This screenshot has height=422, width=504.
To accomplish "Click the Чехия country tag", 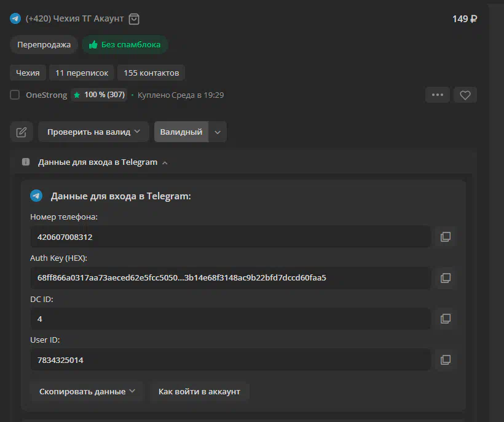I will point(28,73).
